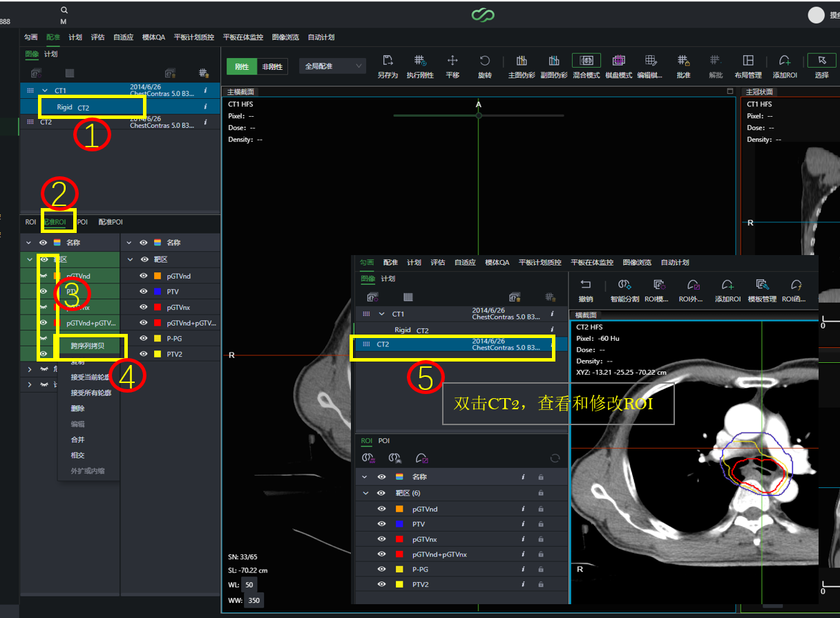The image size is (840, 618).
Task: Click the refresh icon in the inset ROI panel
Action: click(554, 458)
